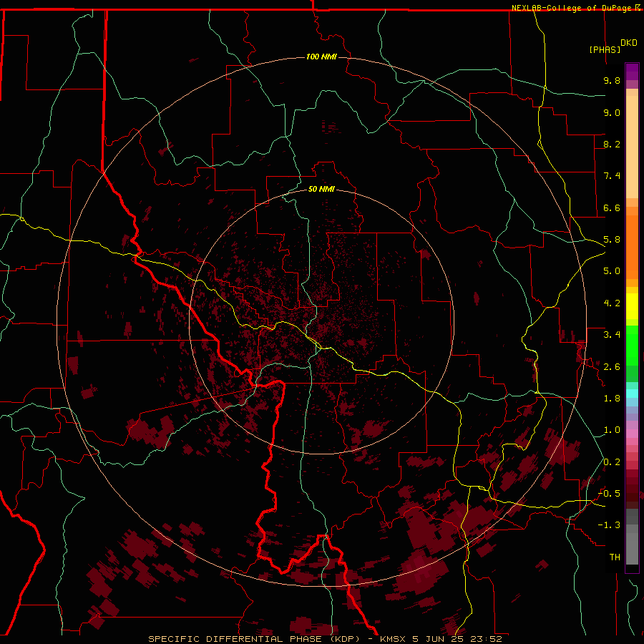The height and width of the screenshot is (644, 644).
Task: Click the 3.4 value on the scale
Action: [x=612, y=335]
